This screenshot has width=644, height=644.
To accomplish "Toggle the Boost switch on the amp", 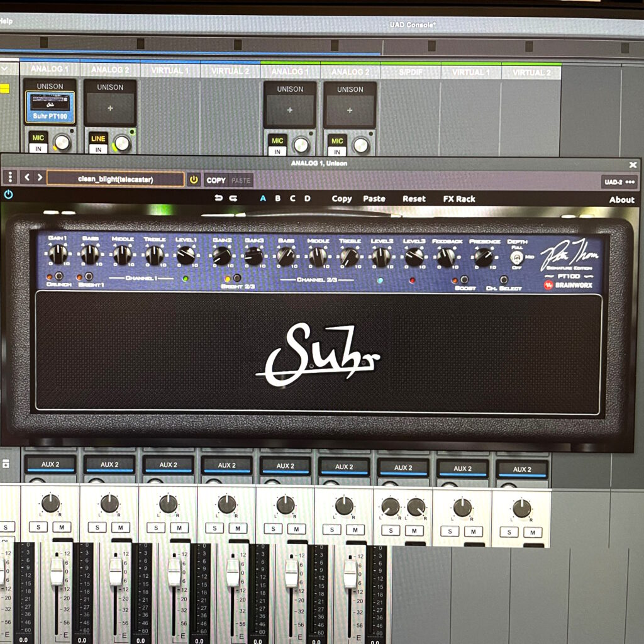I will [x=464, y=280].
